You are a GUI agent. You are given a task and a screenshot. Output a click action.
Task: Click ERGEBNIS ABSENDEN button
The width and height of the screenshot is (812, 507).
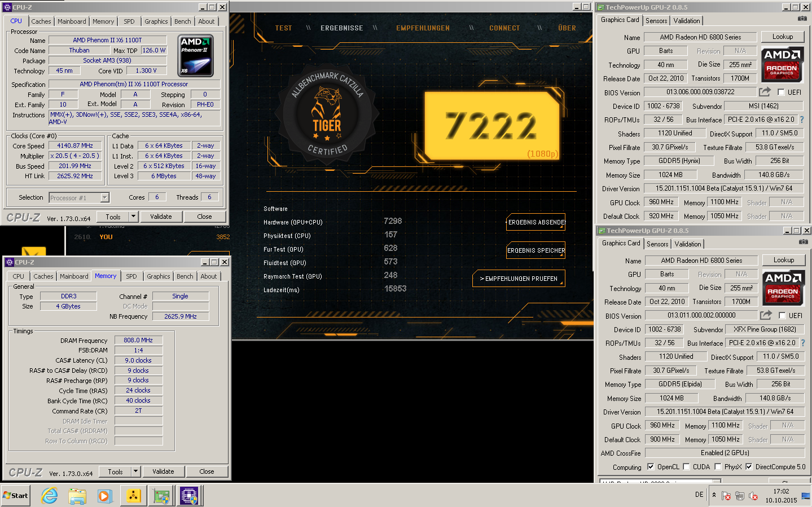(536, 222)
